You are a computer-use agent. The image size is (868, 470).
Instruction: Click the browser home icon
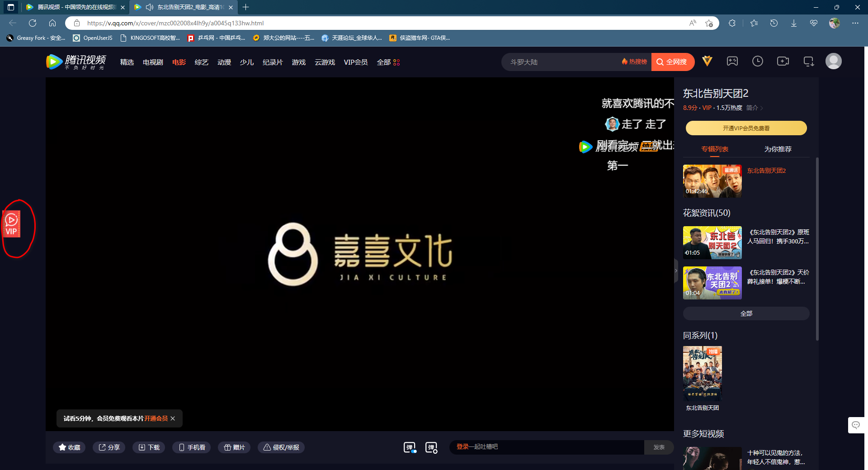[x=52, y=23]
